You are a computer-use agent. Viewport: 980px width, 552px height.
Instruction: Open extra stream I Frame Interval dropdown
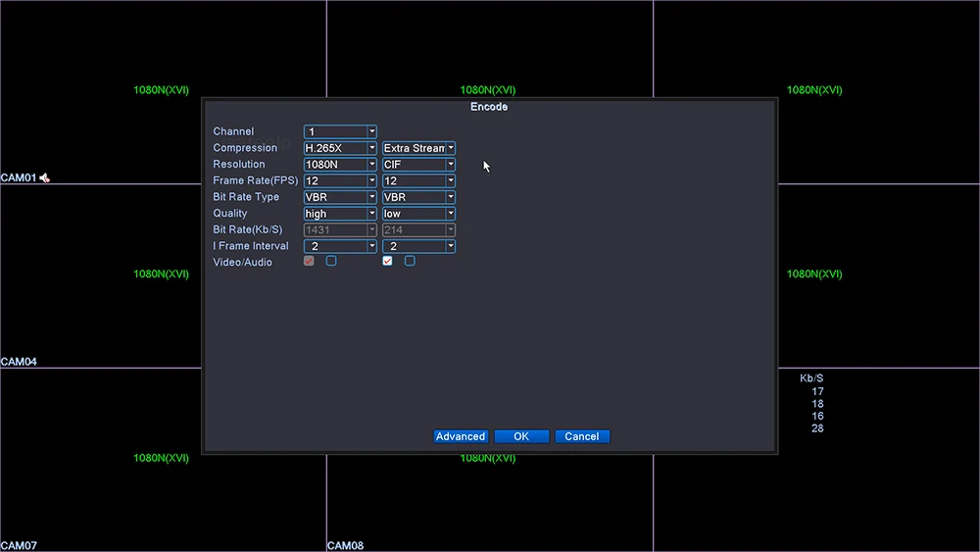click(x=418, y=246)
